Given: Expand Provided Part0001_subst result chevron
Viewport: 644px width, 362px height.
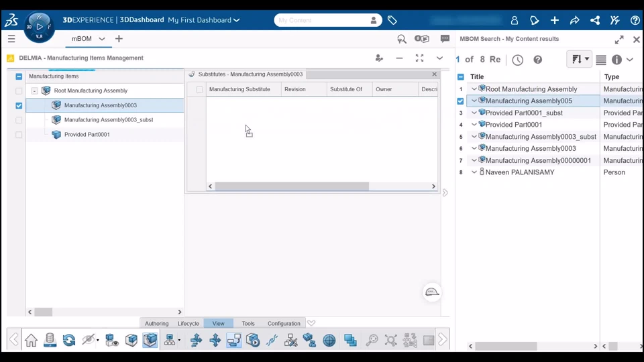Looking at the screenshot, I should (x=474, y=113).
